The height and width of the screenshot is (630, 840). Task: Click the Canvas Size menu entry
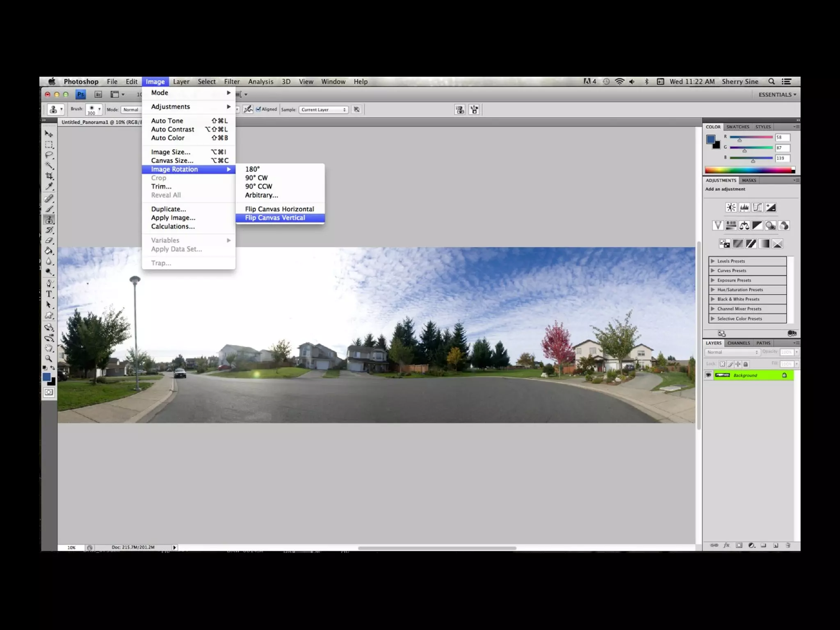172,161
